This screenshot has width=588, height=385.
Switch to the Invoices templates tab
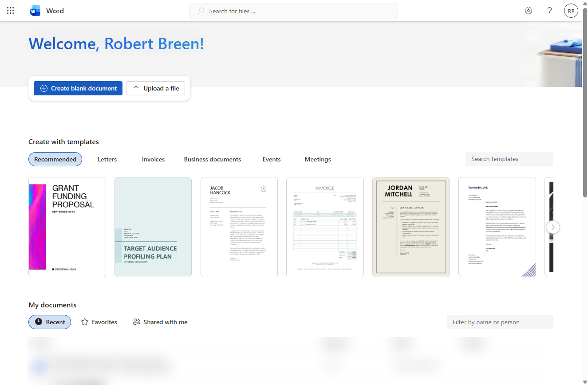pos(153,159)
